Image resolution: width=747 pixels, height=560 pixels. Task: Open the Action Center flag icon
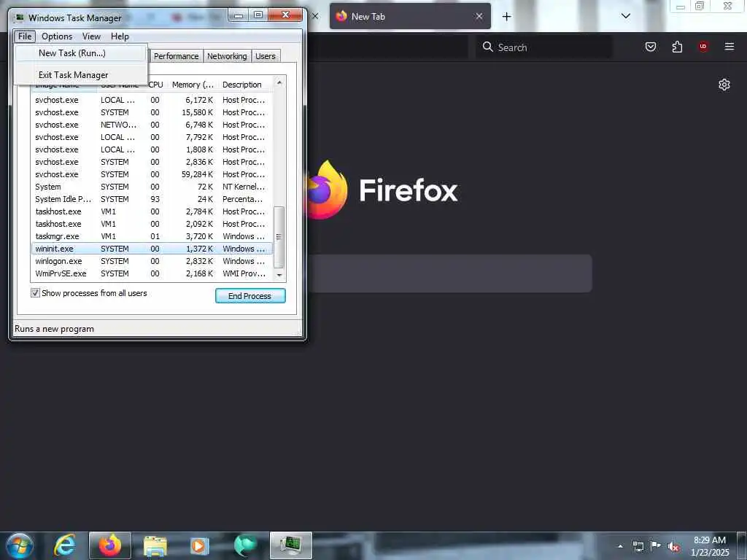point(656,546)
